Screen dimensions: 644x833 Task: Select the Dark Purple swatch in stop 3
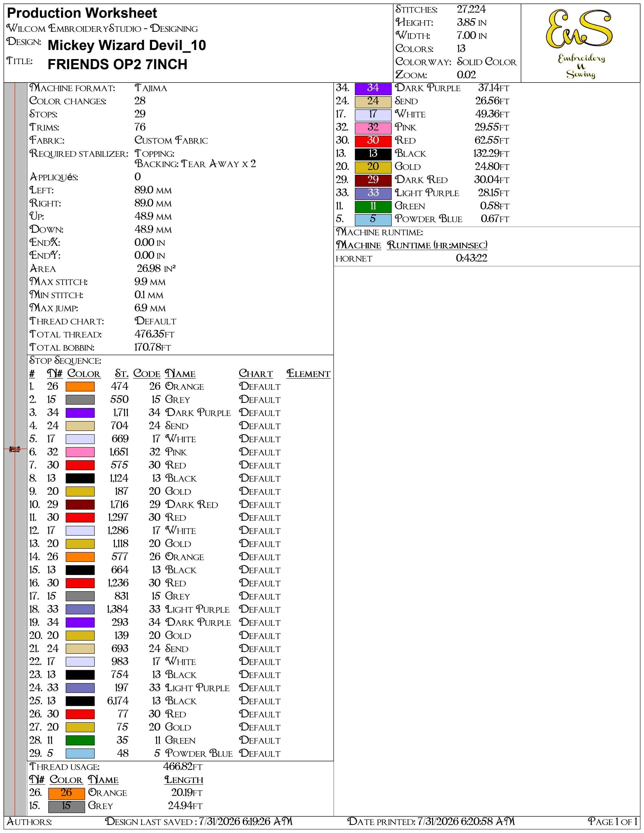80,413
